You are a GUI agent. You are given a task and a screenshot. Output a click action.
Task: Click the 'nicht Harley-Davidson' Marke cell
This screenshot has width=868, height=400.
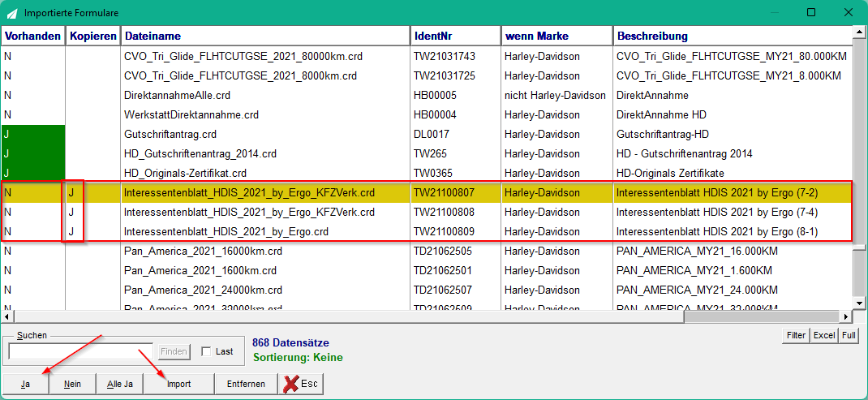555,95
